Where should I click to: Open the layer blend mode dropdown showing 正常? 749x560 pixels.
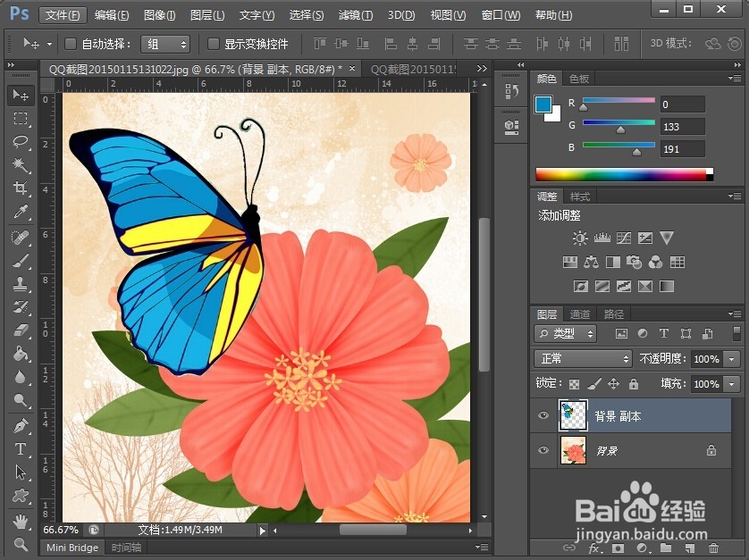(581, 358)
